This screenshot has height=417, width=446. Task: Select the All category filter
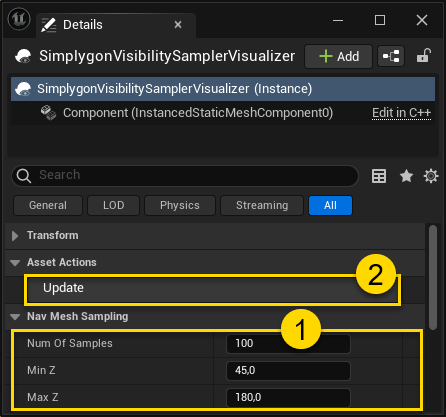[330, 205]
